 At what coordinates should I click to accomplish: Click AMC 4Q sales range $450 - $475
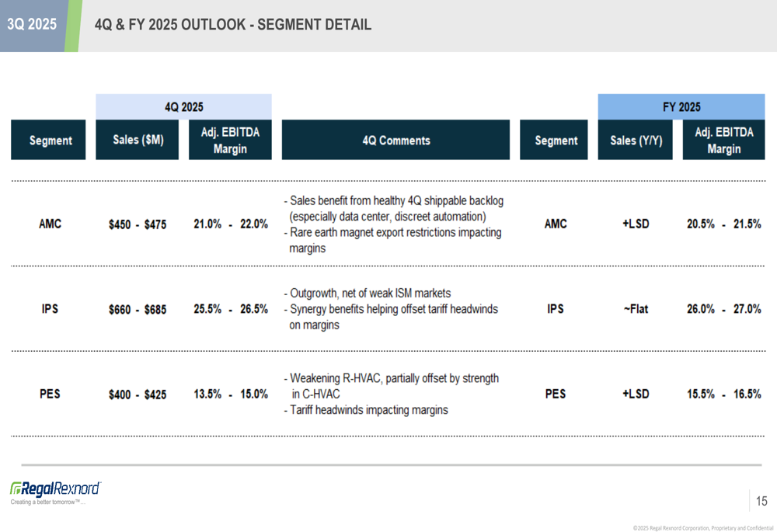click(138, 224)
